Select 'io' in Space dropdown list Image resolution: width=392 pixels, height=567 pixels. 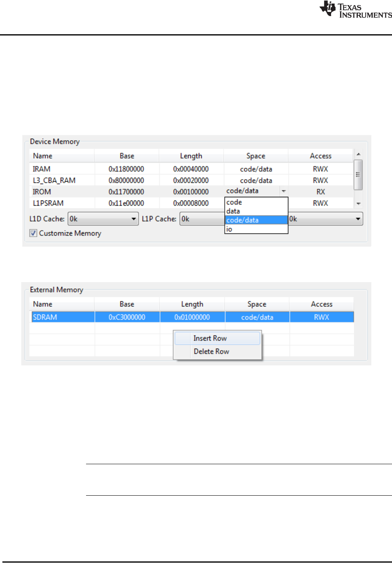pos(256,229)
